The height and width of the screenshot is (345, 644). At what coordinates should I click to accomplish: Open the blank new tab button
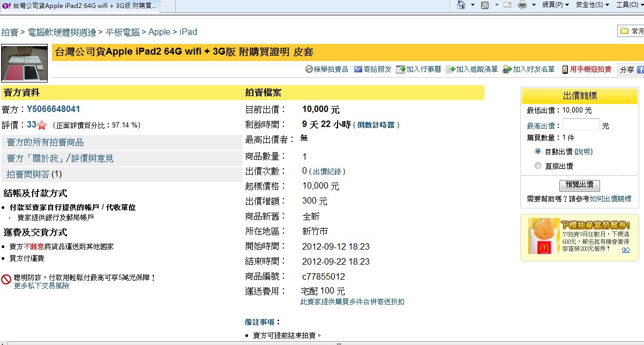(x=167, y=6)
